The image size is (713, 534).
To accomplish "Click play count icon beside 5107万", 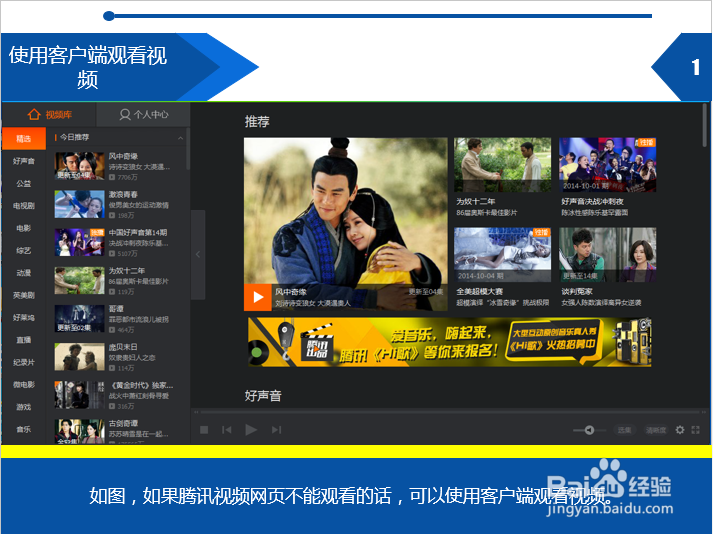I will tap(112, 254).
